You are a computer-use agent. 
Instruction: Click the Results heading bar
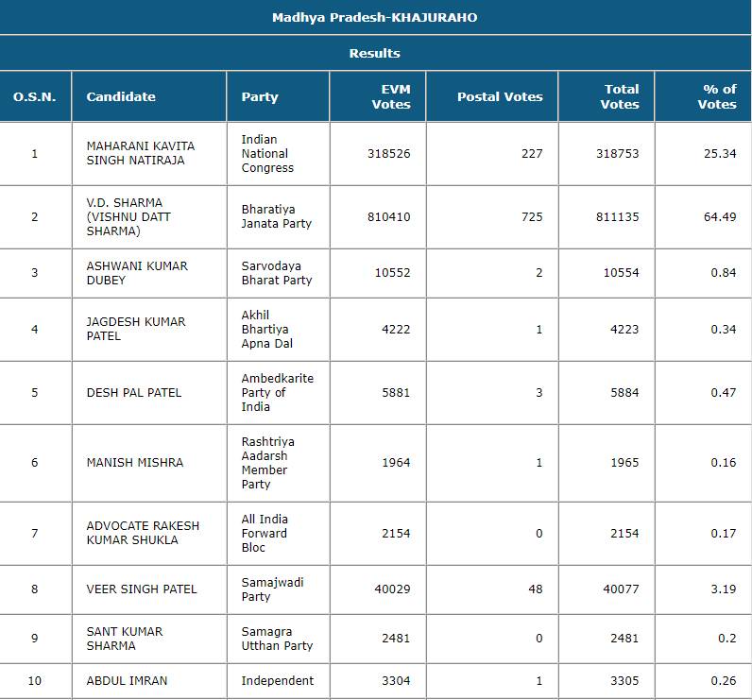(374, 53)
